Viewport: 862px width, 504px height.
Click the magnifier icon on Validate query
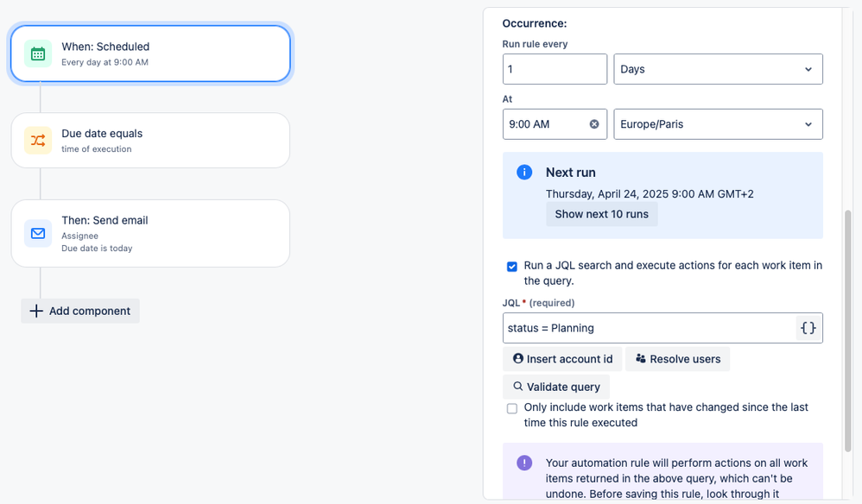pos(517,386)
